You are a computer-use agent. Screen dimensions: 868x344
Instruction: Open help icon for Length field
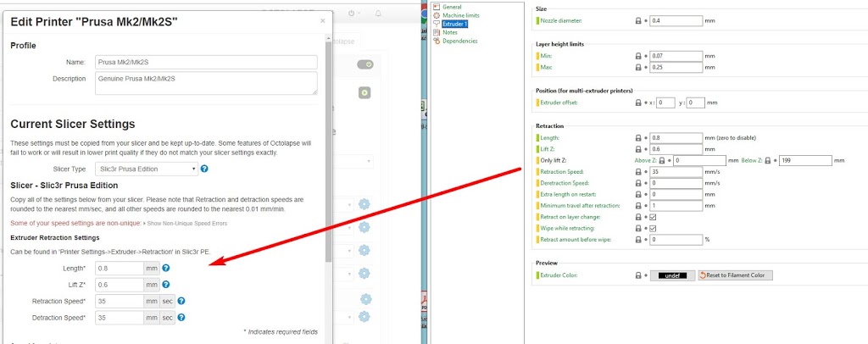(x=165, y=269)
